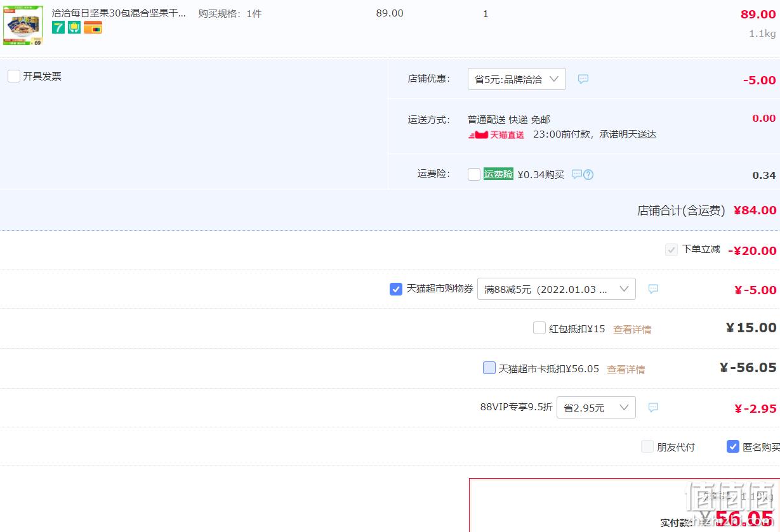Click the message icon next to ¥0.34购买
The height and width of the screenshot is (532, 780).
577,174
